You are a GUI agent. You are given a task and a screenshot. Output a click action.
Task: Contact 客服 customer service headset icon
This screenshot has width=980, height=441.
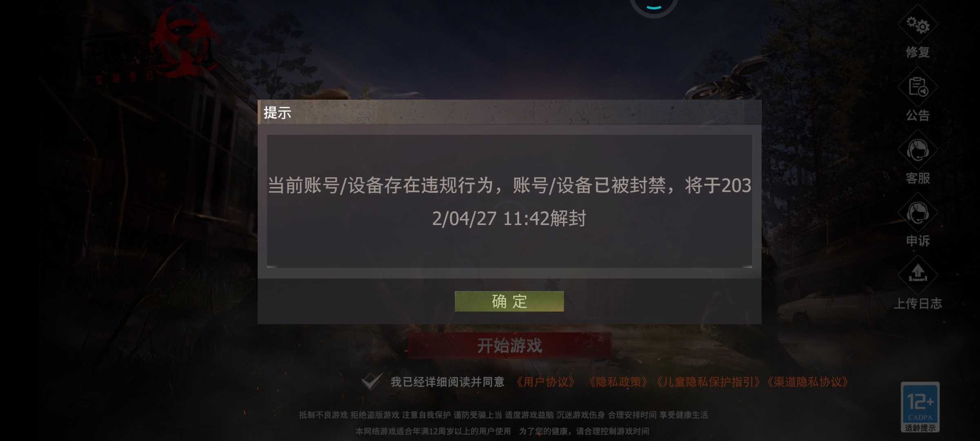pos(918,150)
